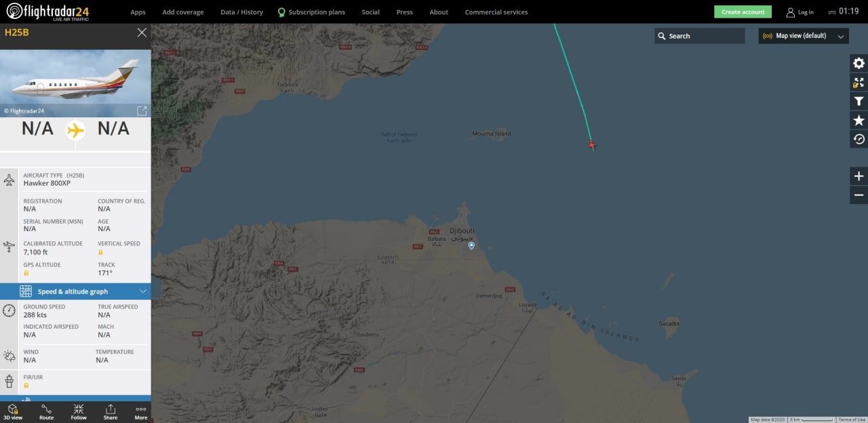Click the Create account button
The width and height of the screenshot is (868, 423).
point(743,12)
